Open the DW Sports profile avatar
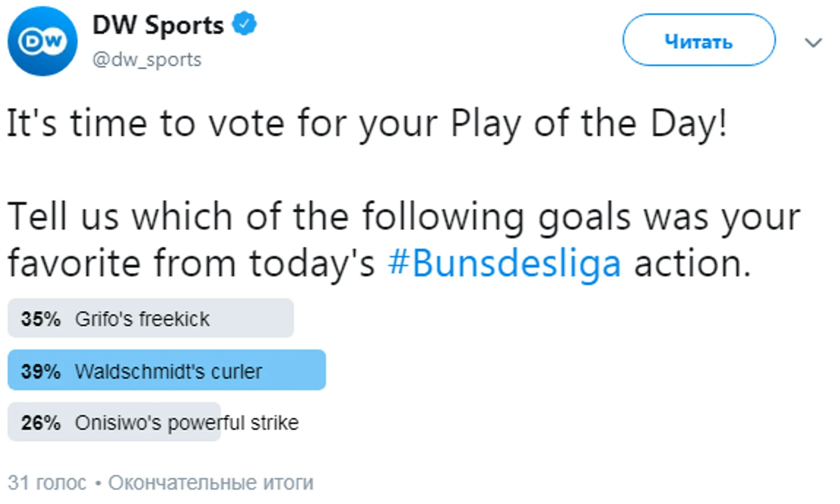This screenshot has width=840, height=504. coord(42,41)
